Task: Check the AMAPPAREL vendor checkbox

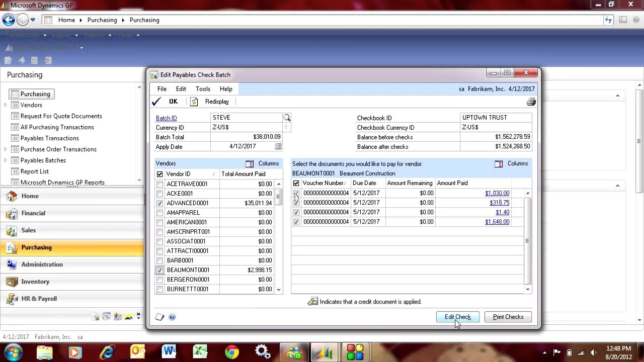Action: click(x=159, y=213)
